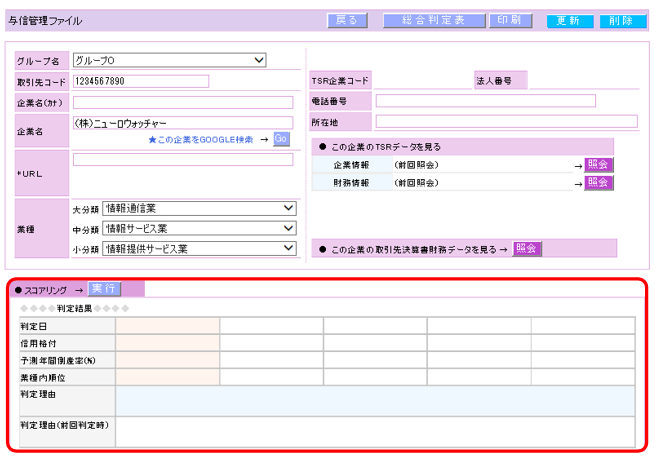
Task: Open the 大分類 industry dropdown
Action: tap(199, 208)
